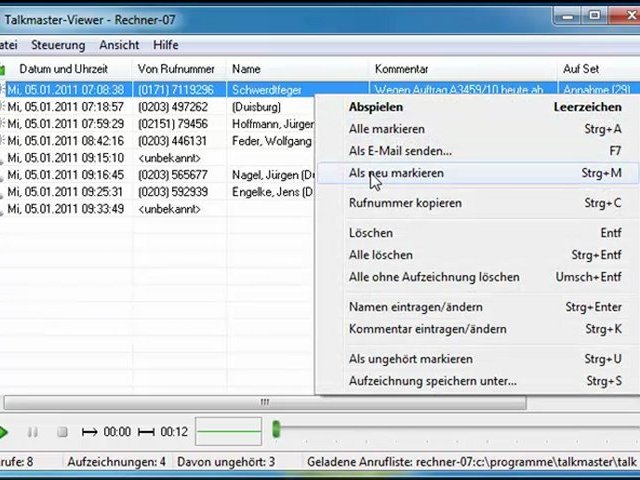
Task: Choose Rufnummer kopieren from context menu
Action: pos(405,203)
